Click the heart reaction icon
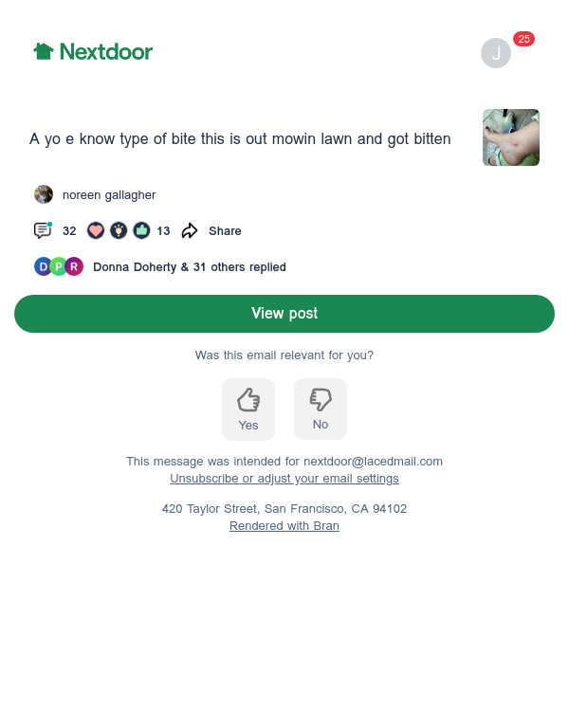 pos(96,230)
